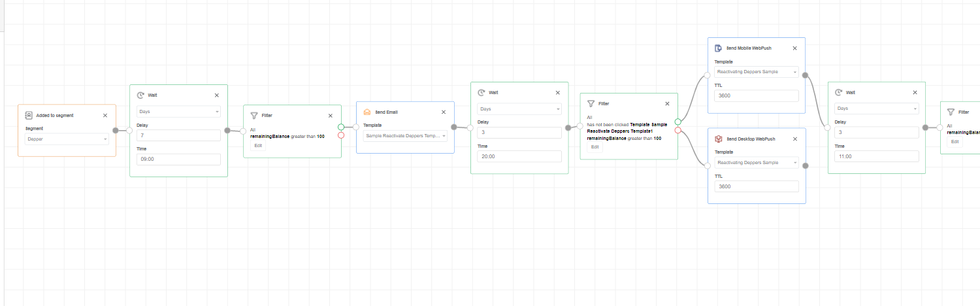The image size is (980, 306).
Task: Click the clock icon on the 11:00 Wait node
Action: coord(838,92)
